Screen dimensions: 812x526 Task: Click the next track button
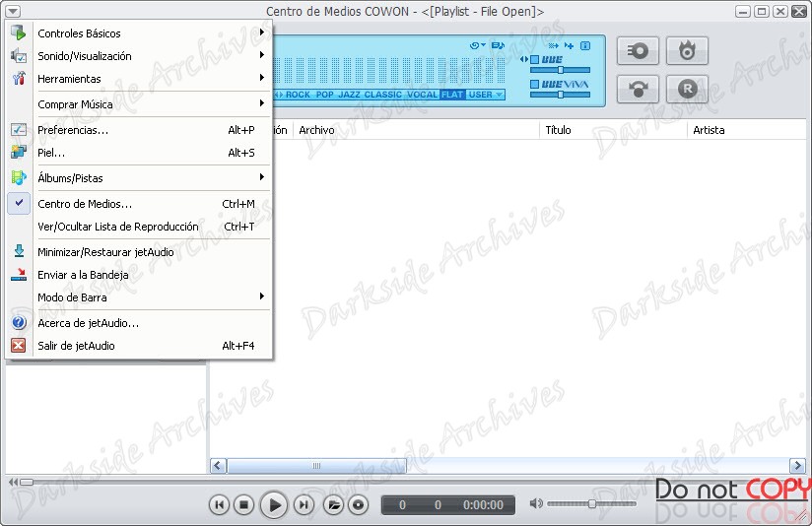[304, 504]
